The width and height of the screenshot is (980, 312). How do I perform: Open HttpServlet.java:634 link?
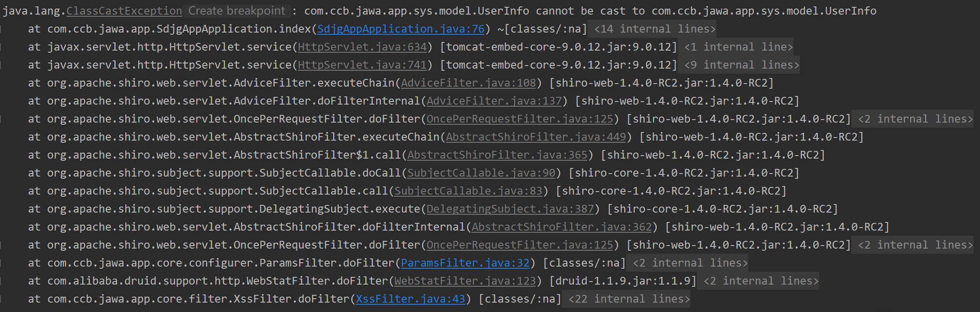362,47
